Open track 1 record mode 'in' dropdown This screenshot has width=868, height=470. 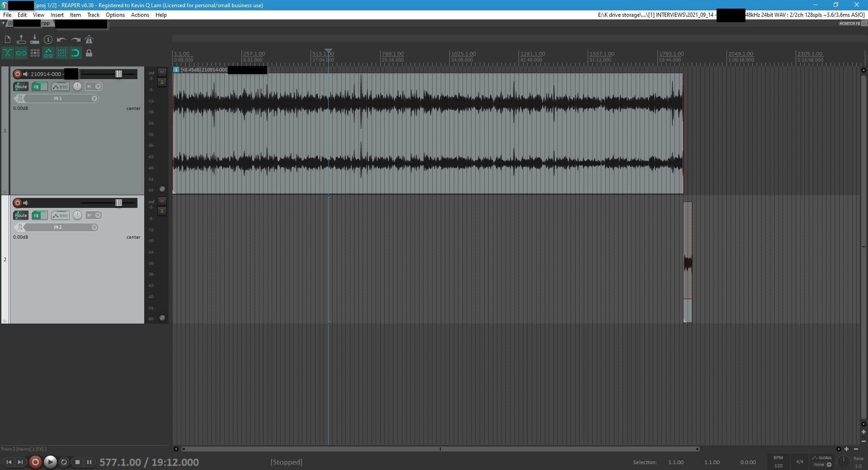click(x=94, y=87)
